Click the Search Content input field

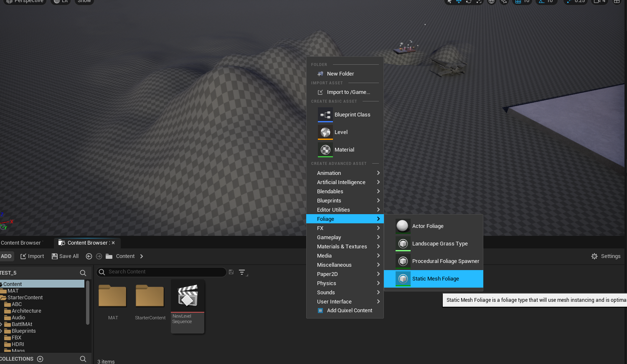tap(161, 272)
